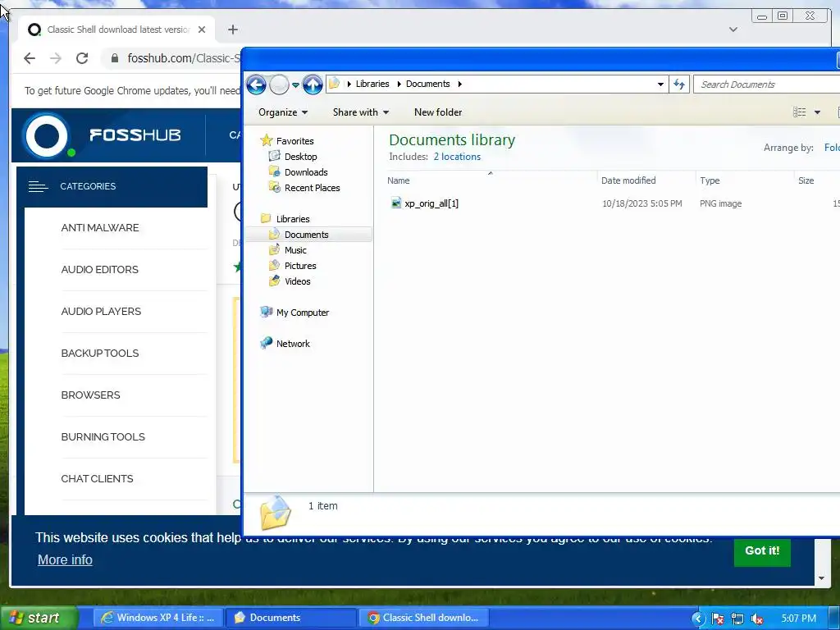Open the BACKUP TOOLS category
Viewport: 840px width, 630px height.
coord(99,353)
